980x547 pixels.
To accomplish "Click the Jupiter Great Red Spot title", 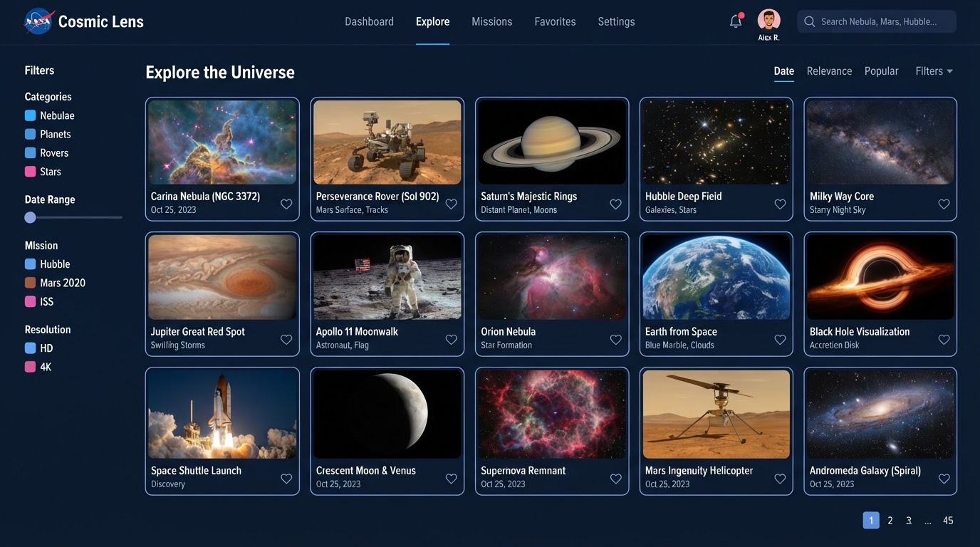I will point(197,332).
